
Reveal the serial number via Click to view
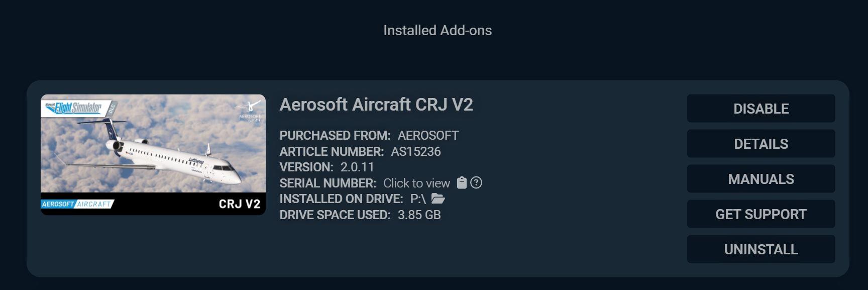click(x=416, y=183)
